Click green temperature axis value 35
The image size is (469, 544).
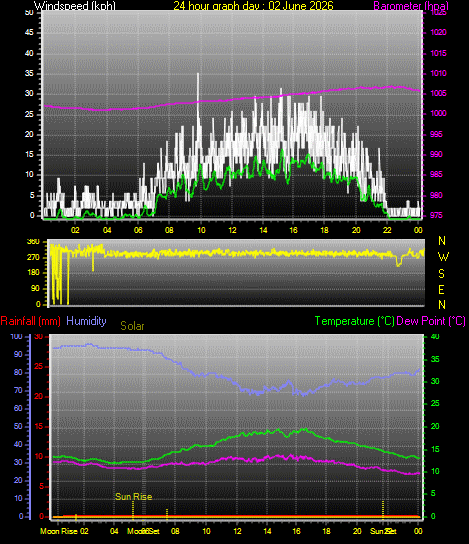point(435,359)
